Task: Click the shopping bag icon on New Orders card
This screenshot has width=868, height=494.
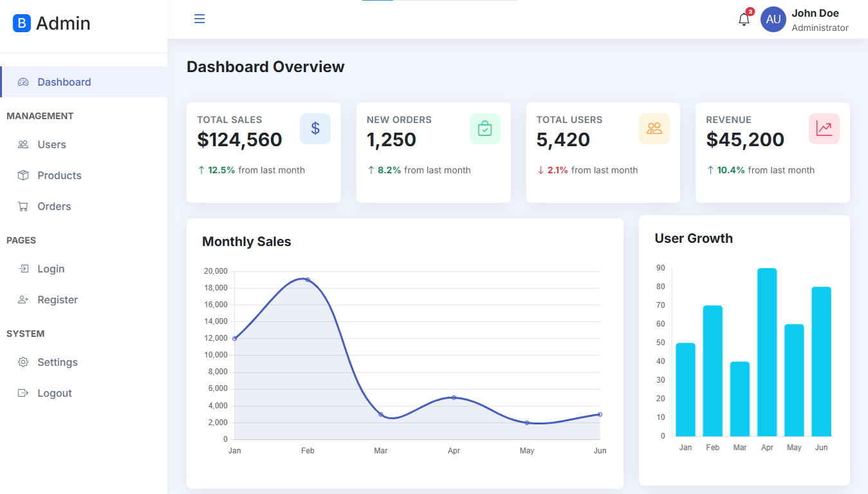Action: [x=485, y=128]
